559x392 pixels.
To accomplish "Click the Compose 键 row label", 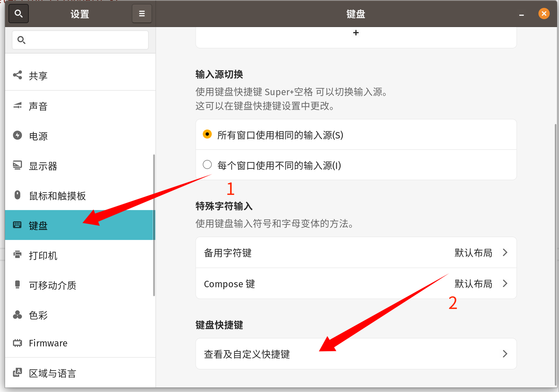I will coord(230,284).
